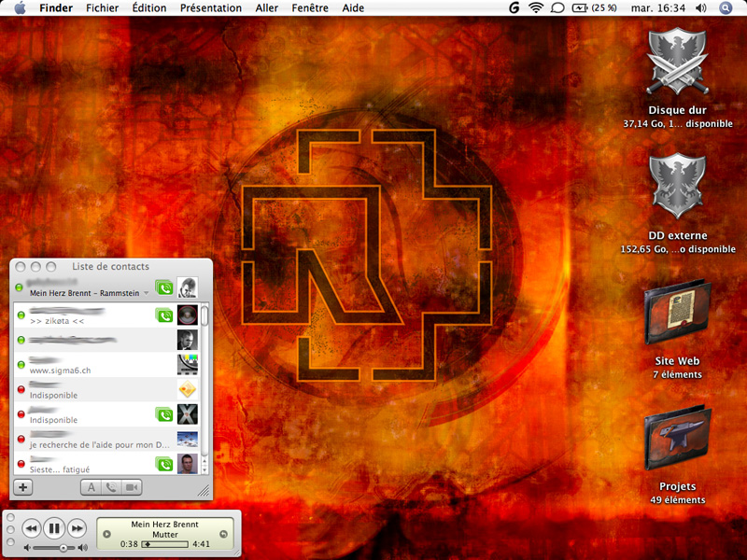The height and width of the screenshot is (560, 747).
Task: Select the contact saying je recherche de l'aide
Action: pos(107,439)
